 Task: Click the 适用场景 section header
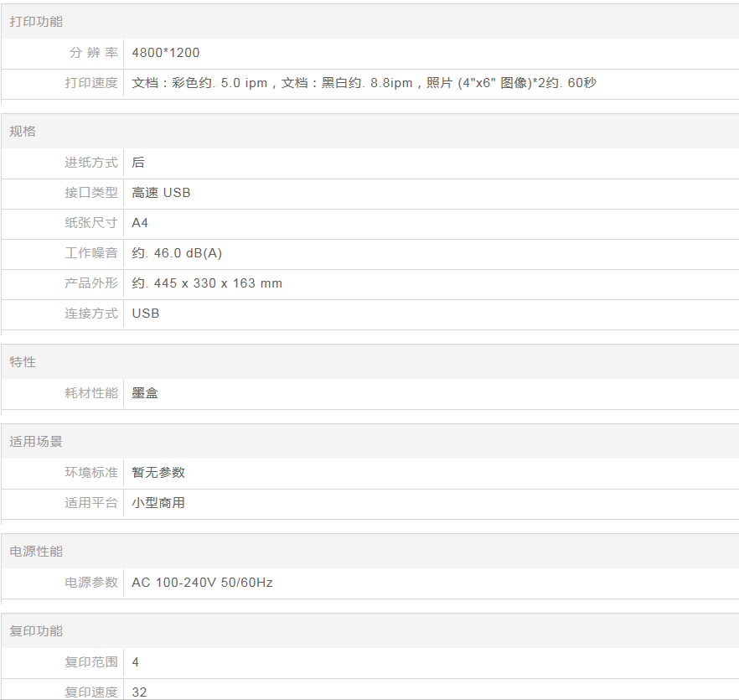pos(36,442)
